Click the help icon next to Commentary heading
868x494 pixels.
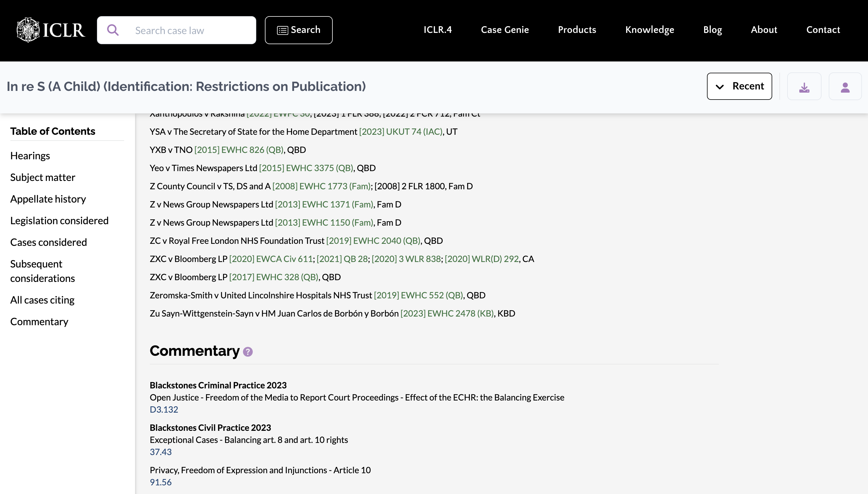coord(247,352)
